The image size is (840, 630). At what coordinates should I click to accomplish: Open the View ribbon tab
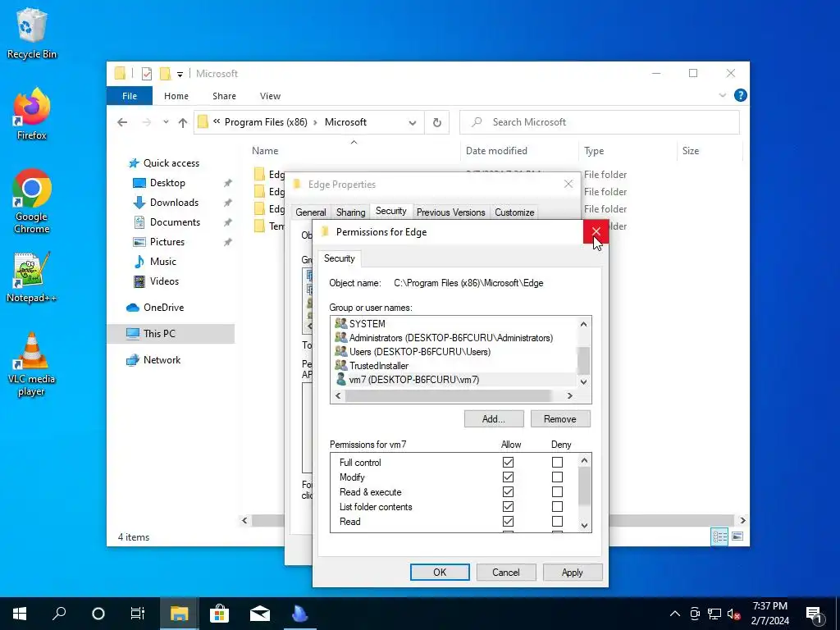tap(270, 96)
